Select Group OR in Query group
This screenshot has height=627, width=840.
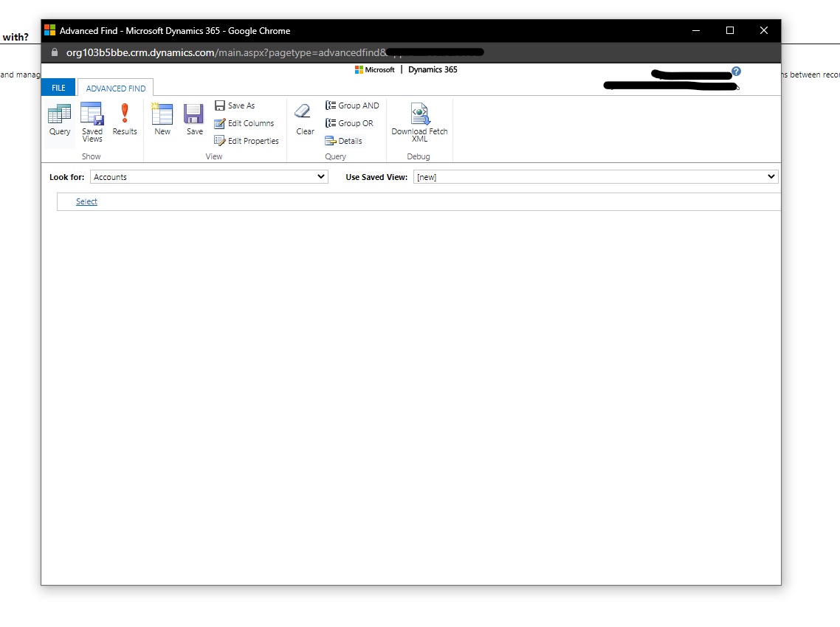[349, 123]
